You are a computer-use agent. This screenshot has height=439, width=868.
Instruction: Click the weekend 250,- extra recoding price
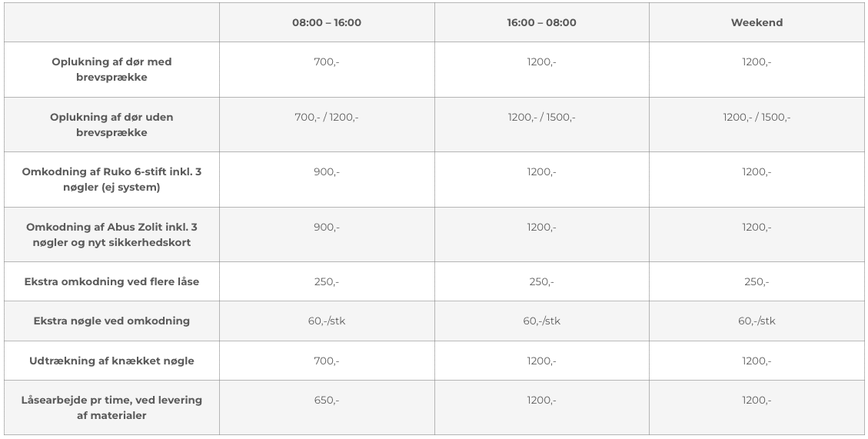click(x=757, y=282)
